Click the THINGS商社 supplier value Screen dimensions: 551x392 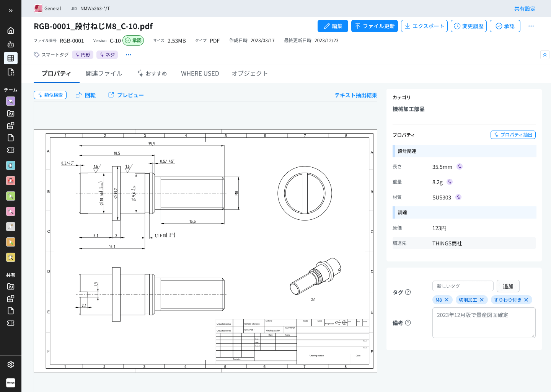(x=447, y=243)
